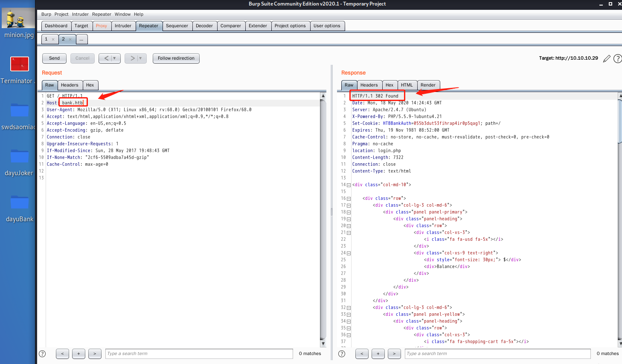Open the Window menu

(122, 14)
